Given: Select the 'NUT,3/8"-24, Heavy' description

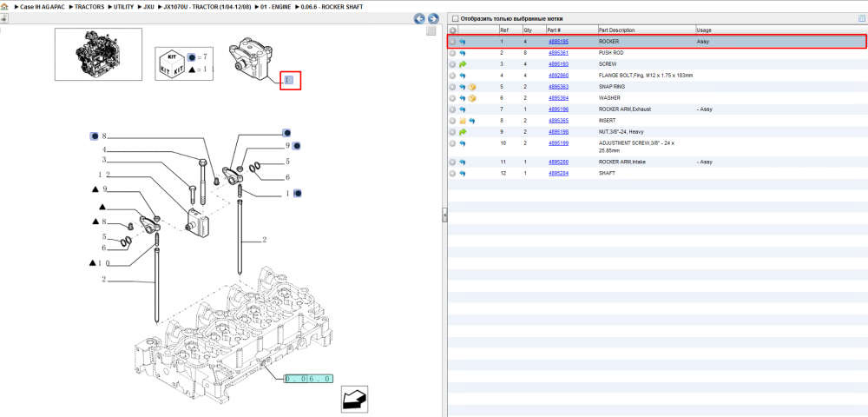Looking at the screenshot, I should (x=621, y=132).
